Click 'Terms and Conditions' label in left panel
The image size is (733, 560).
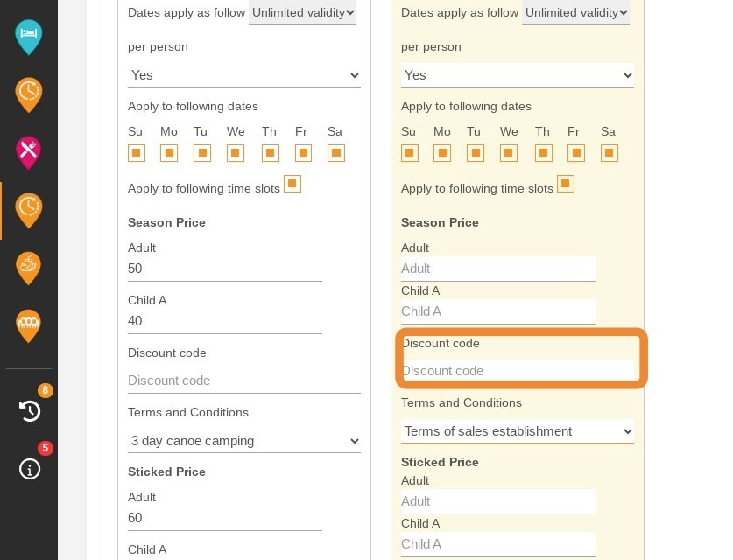(188, 412)
